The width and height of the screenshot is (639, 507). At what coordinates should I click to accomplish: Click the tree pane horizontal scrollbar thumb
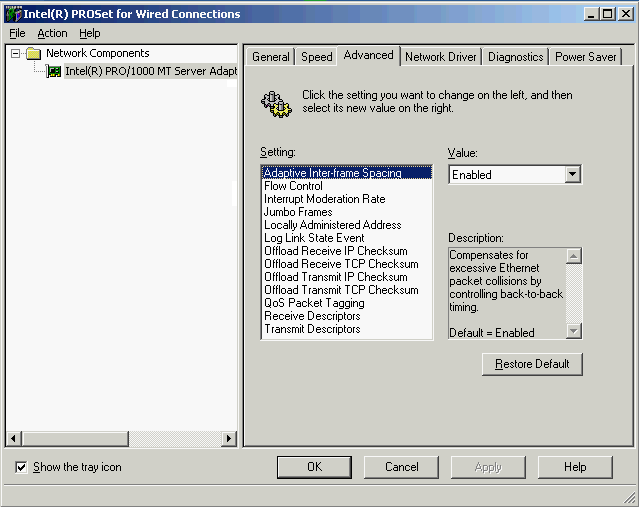[75, 439]
